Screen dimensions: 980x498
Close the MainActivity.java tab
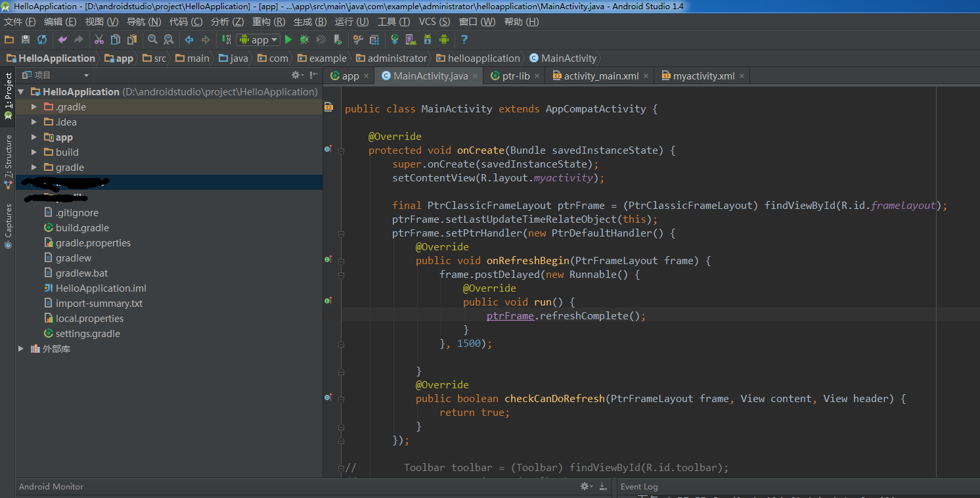click(476, 76)
